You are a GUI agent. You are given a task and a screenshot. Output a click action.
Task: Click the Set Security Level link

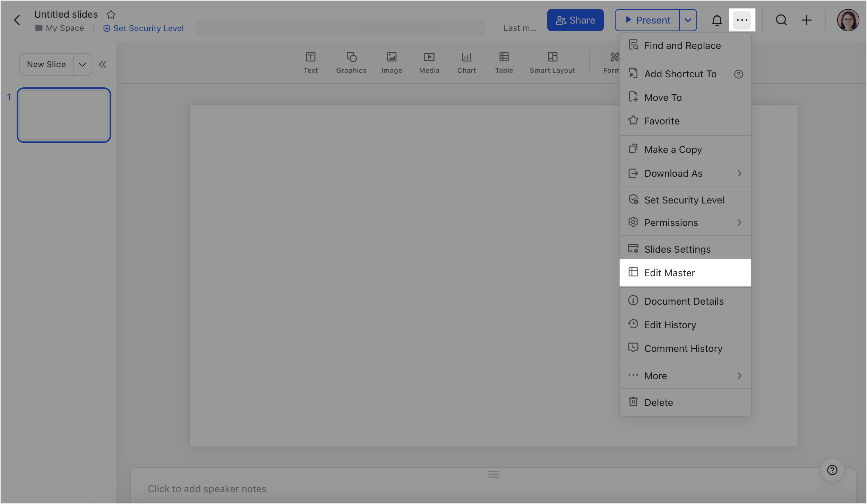click(x=144, y=28)
